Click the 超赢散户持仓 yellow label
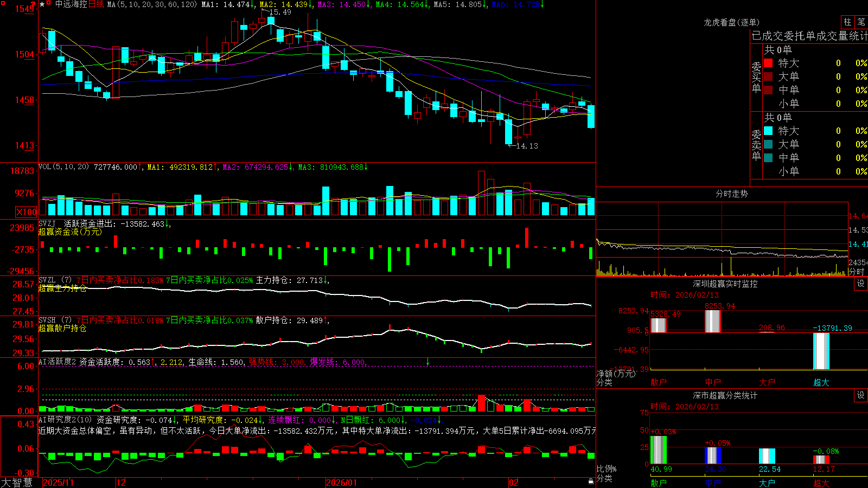 (62, 328)
